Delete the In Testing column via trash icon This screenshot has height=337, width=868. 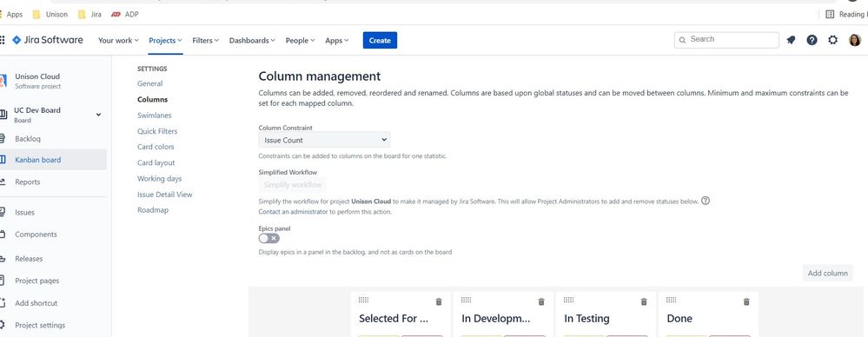pyautogui.click(x=644, y=301)
